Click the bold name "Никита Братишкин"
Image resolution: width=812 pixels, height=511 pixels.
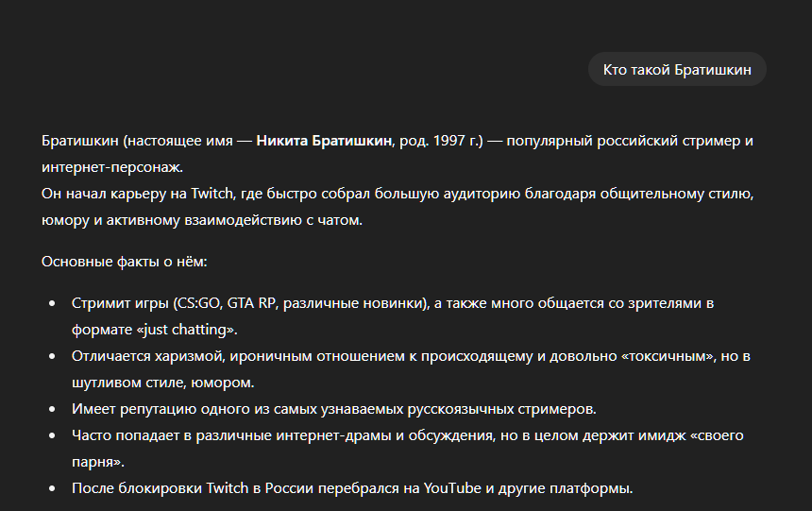point(324,141)
